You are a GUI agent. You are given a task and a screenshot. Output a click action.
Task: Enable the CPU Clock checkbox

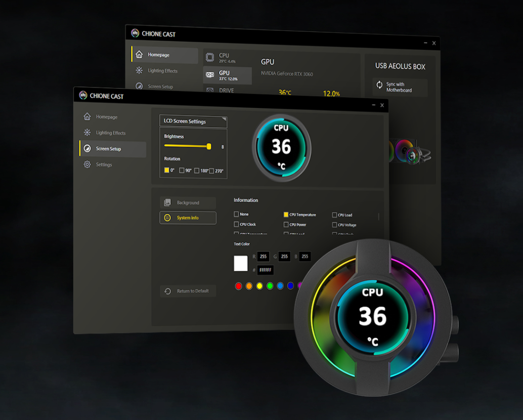(236, 224)
